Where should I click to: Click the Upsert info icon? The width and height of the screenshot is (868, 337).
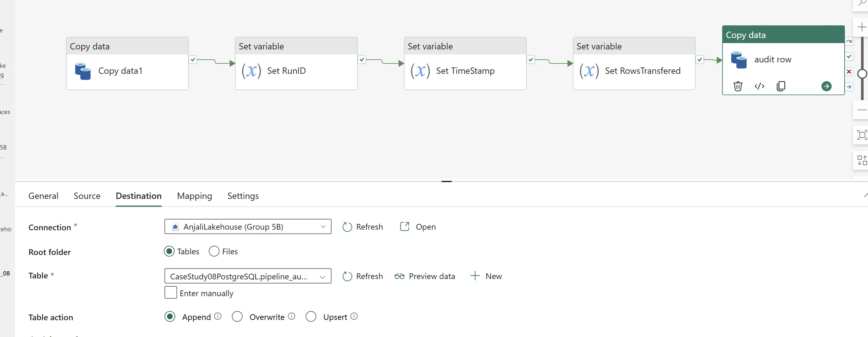click(x=354, y=316)
